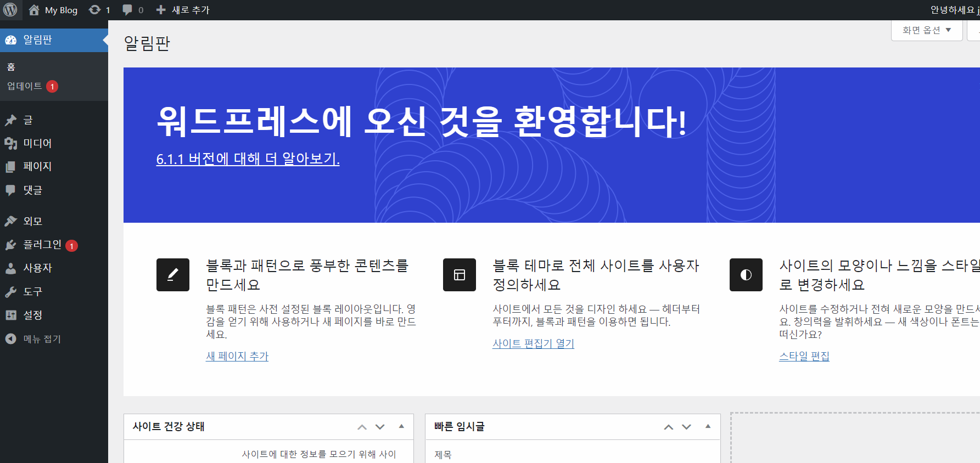
Task: Click the empty dashed widget drop area
Action: pos(855,438)
